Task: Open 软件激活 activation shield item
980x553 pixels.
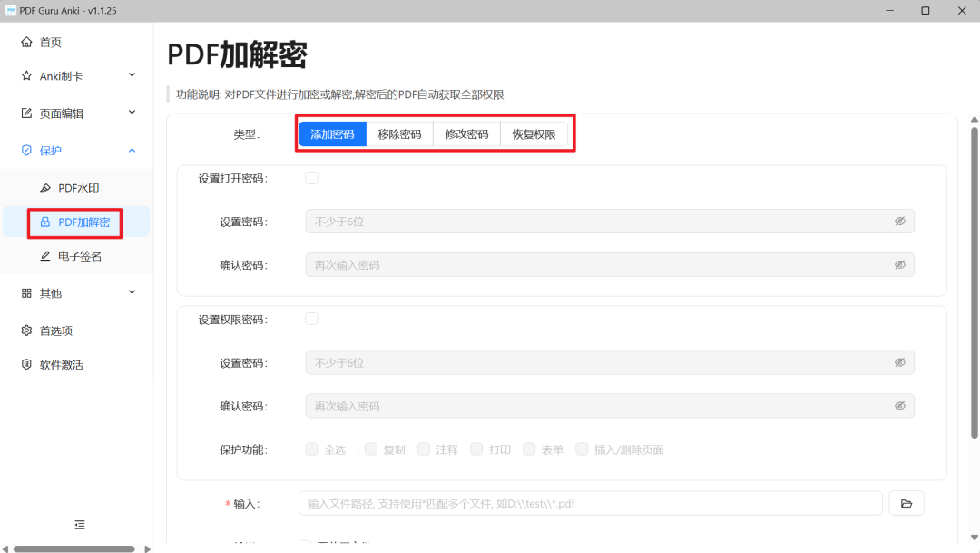Action: 61,365
